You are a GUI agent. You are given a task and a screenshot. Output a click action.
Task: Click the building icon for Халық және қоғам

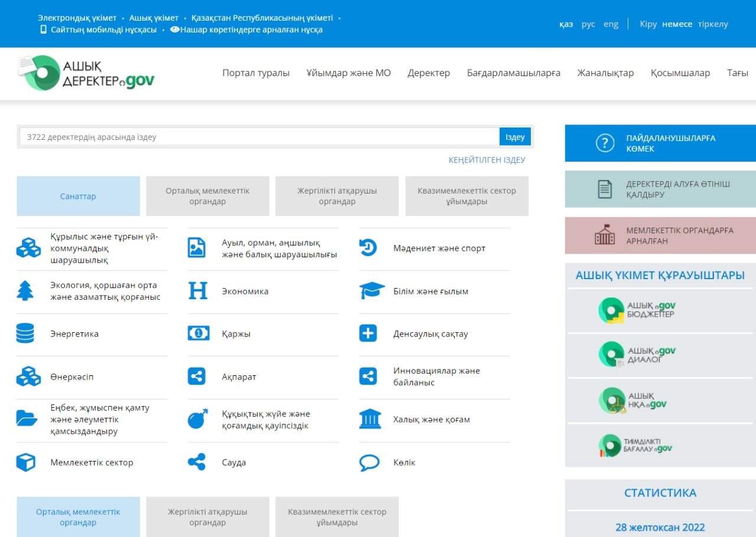(x=370, y=419)
